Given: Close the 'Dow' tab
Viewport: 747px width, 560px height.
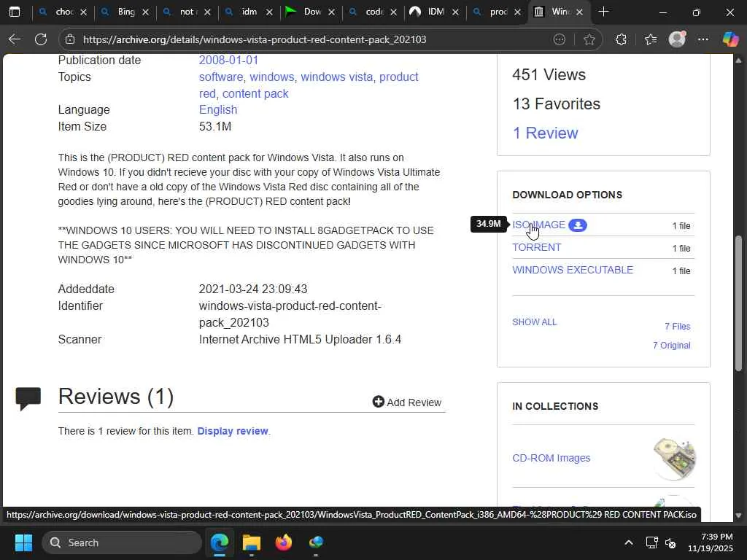Looking at the screenshot, I should 332,12.
